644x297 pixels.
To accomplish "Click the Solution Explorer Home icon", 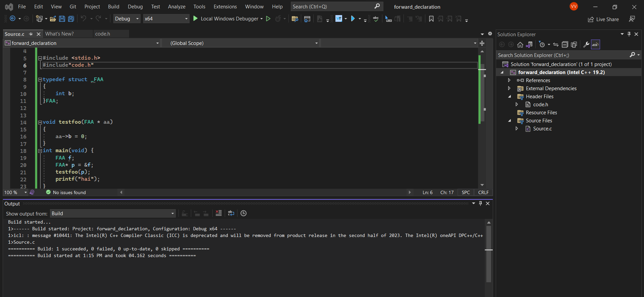I will (520, 45).
